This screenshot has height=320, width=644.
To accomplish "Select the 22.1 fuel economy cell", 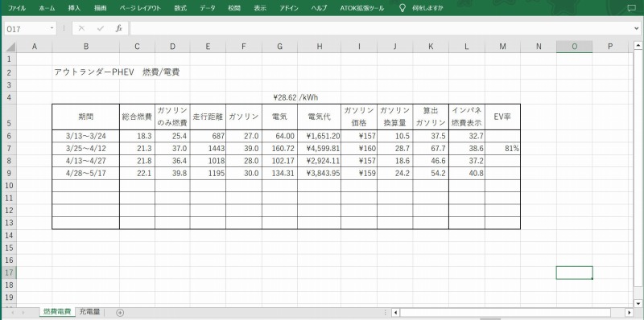I will pyautogui.click(x=137, y=173).
